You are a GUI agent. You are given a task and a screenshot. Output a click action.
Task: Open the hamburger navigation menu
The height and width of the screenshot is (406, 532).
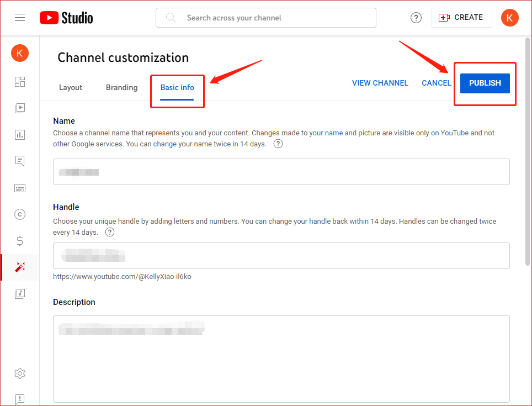20,18
